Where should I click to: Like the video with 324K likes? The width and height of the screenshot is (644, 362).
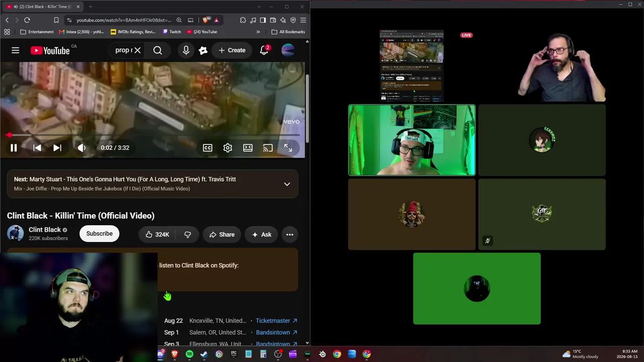157,234
